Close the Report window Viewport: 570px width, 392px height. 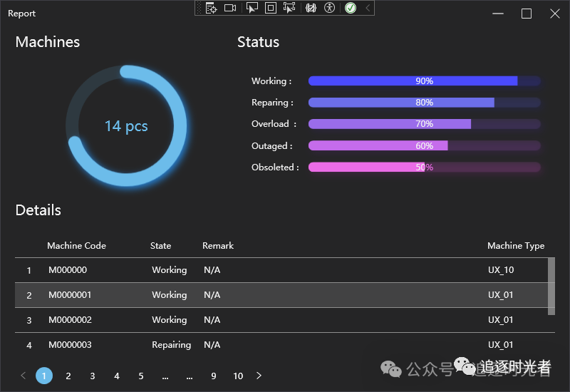coord(555,14)
